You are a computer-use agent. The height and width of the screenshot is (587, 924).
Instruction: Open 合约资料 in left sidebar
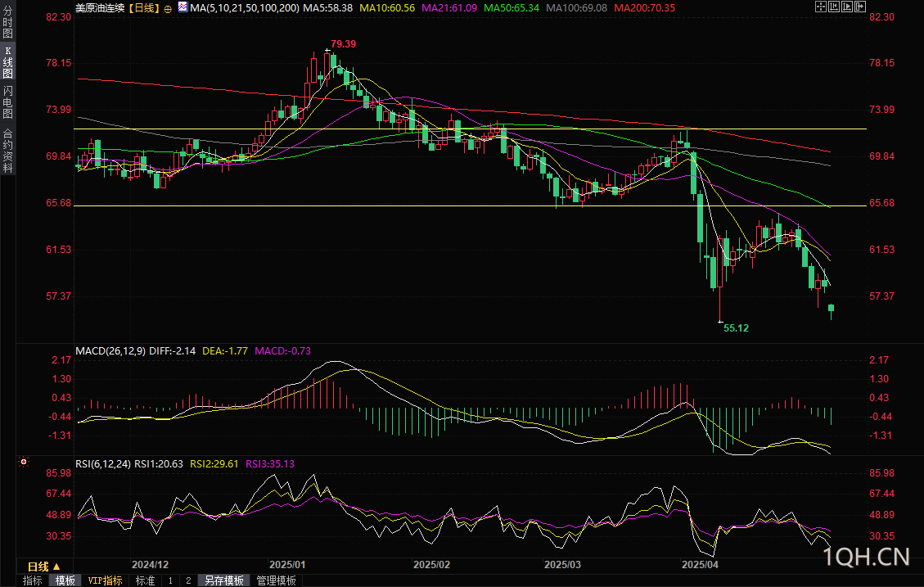7,150
